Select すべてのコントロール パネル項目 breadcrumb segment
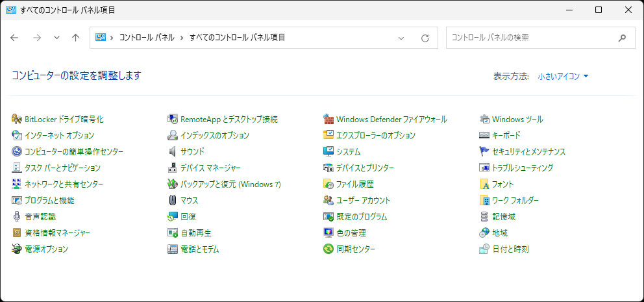The width and height of the screenshot is (644, 302). 237,38
